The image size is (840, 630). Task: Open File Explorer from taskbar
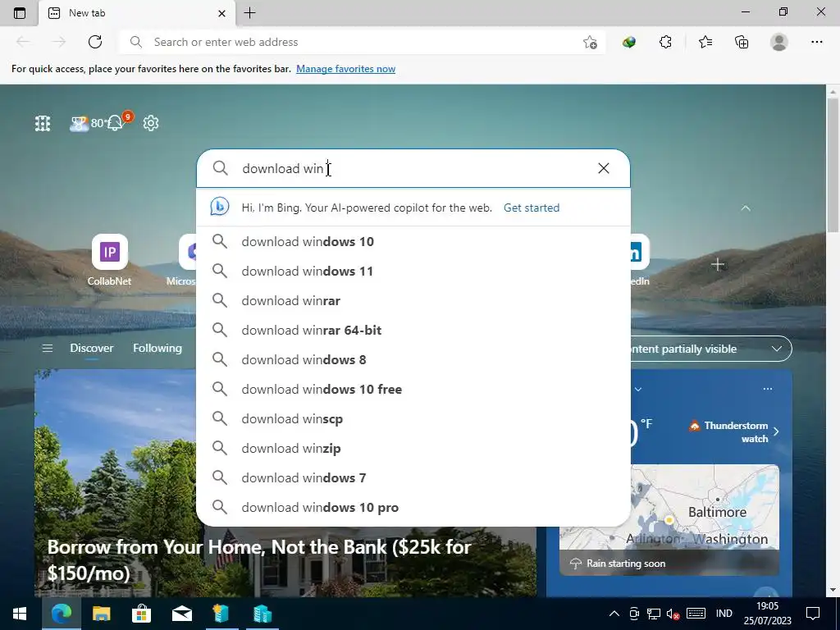coord(101,614)
